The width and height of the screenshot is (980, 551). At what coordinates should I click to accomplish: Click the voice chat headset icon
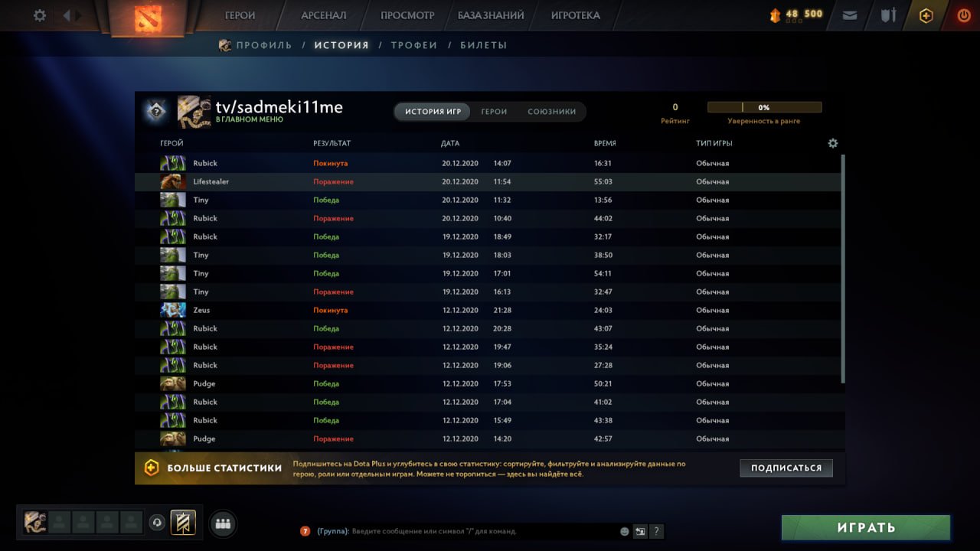(157, 523)
